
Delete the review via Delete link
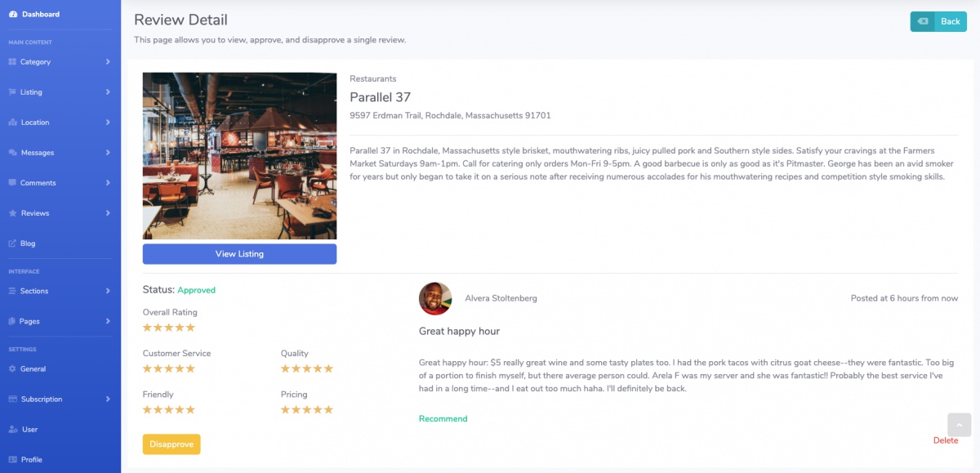click(x=946, y=440)
